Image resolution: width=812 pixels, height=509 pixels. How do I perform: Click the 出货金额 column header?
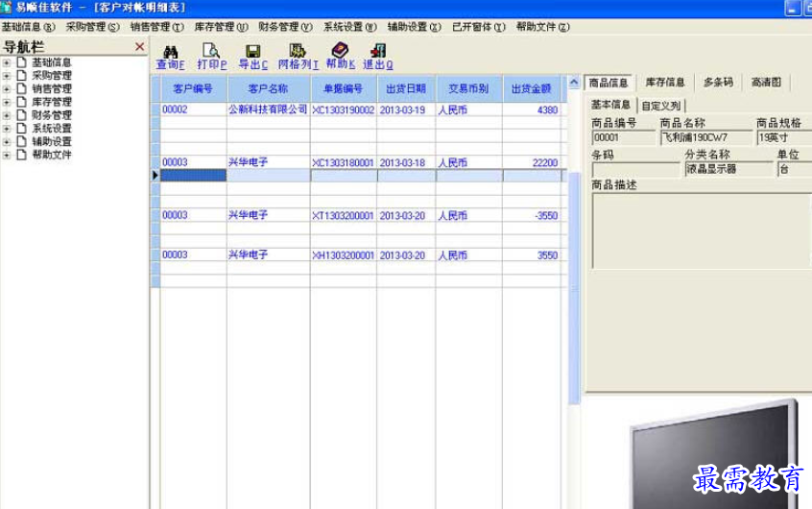coord(532,88)
